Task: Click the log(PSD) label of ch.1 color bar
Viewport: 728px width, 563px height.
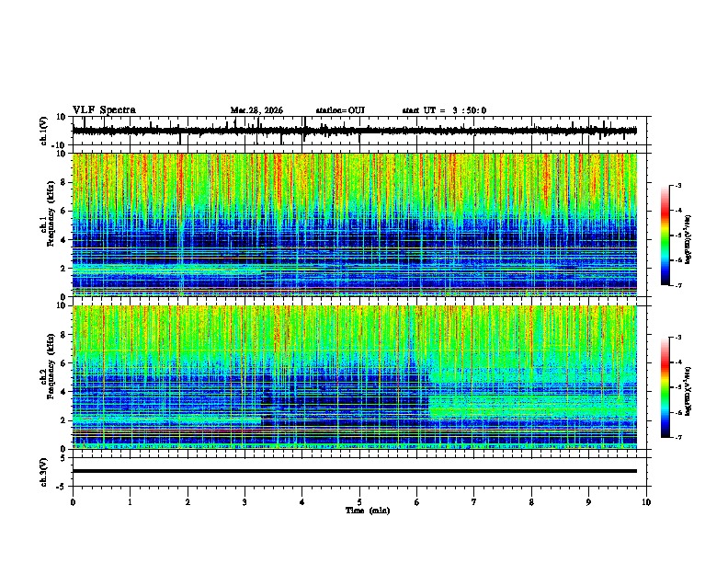Action: point(688,239)
